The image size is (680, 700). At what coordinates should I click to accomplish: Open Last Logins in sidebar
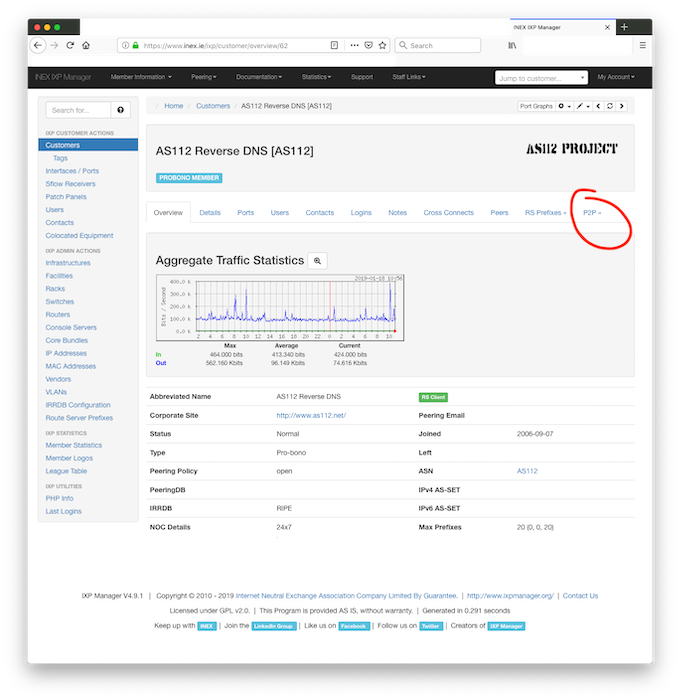[x=63, y=511]
